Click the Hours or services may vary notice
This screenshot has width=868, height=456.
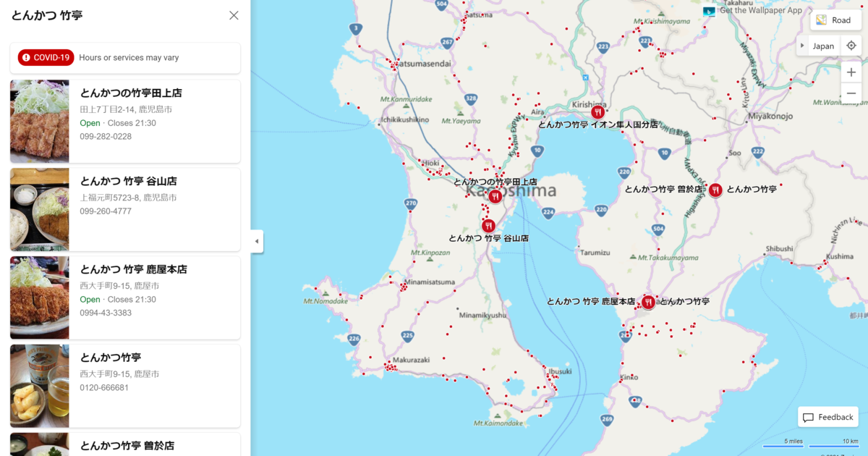tap(129, 58)
